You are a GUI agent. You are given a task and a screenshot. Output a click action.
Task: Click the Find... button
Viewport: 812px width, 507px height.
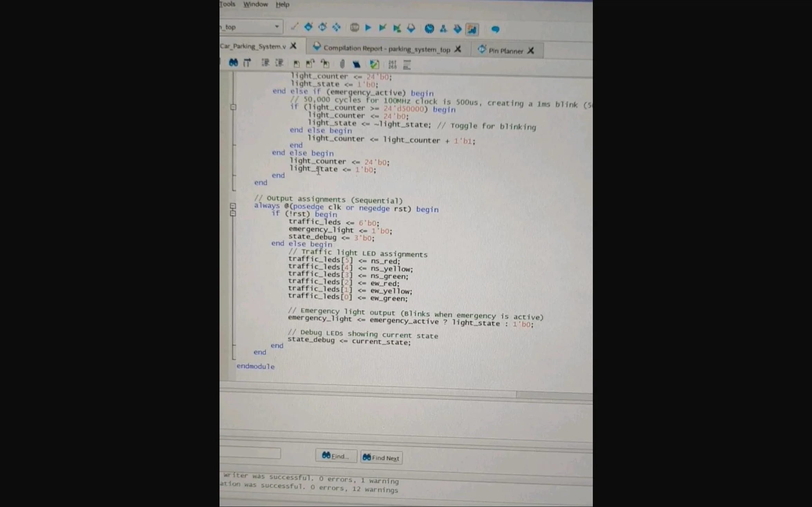[x=336, y=456]
